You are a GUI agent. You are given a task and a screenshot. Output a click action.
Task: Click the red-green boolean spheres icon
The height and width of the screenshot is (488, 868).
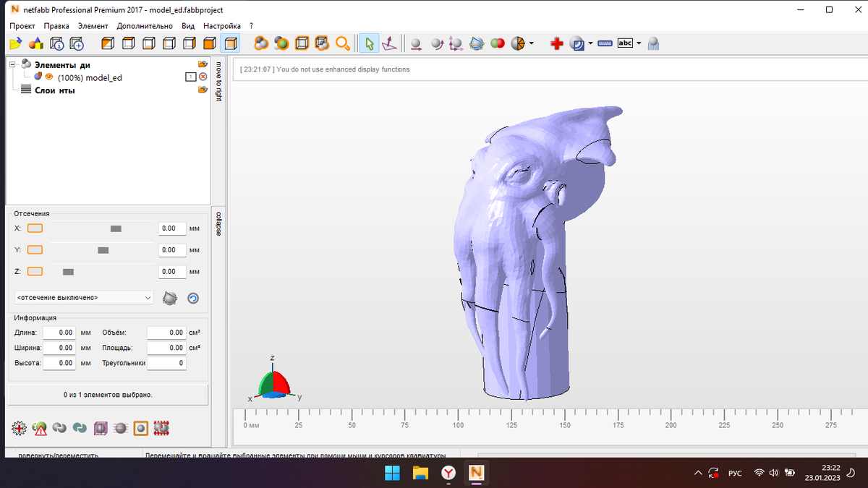[498, 44]
